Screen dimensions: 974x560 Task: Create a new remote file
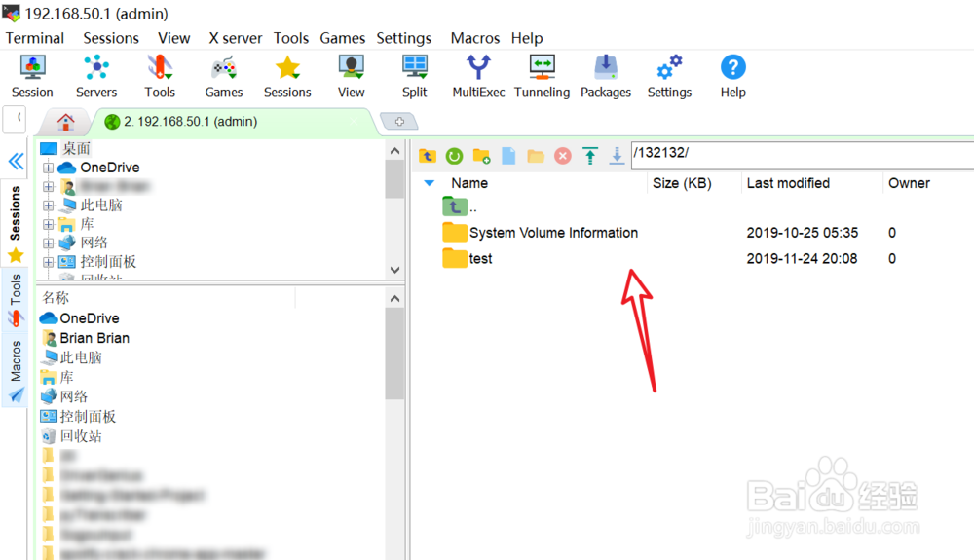click(508, 155)
